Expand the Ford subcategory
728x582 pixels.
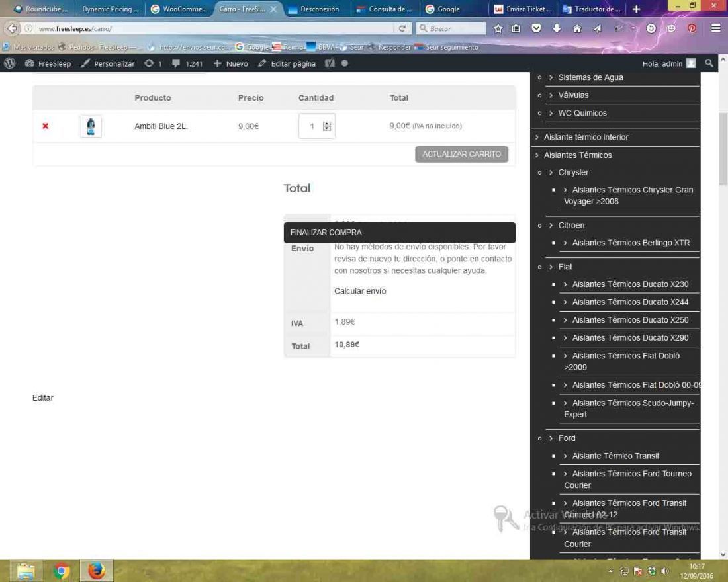tap(567, 438)
